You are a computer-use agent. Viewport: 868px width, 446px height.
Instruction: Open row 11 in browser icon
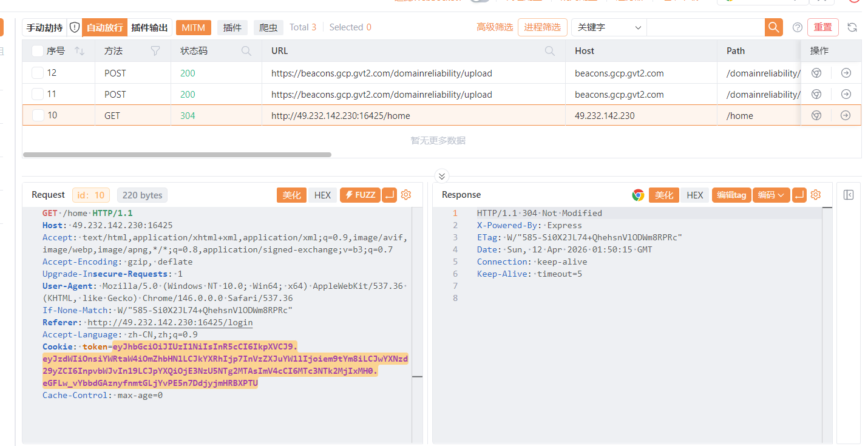[x=816, y=94]
